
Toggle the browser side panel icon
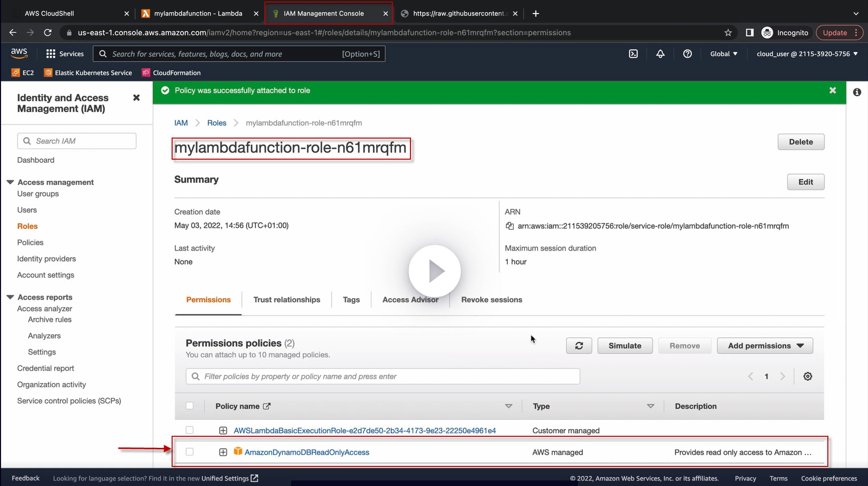(x=750, y=33)
